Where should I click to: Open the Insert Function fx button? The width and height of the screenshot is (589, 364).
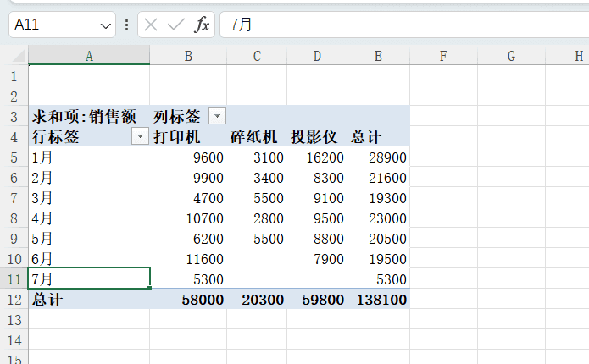[x=202, y=25]
